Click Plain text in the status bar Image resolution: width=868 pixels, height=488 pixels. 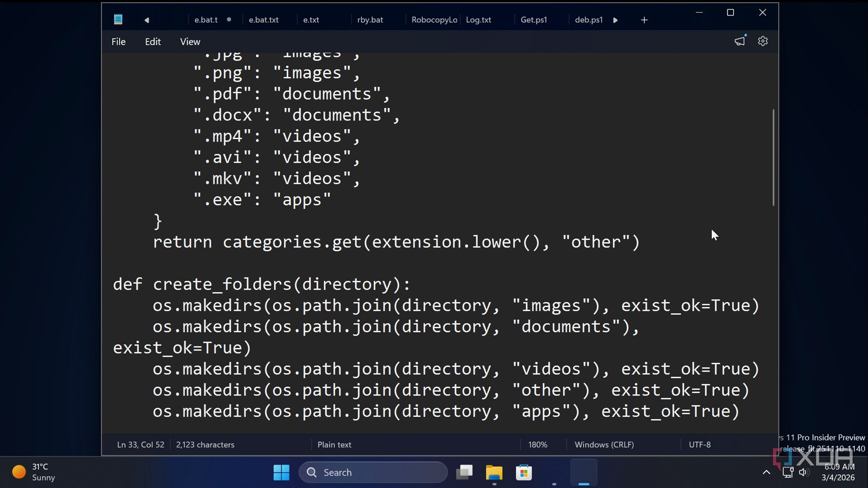coord(334,445)
